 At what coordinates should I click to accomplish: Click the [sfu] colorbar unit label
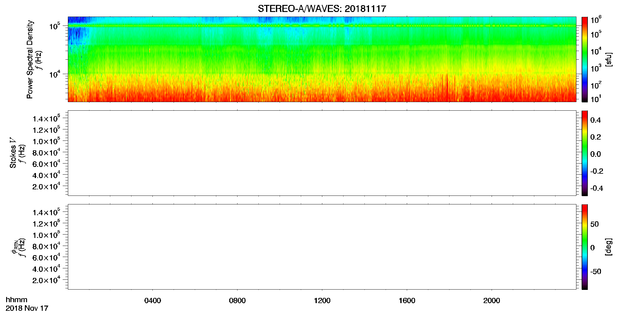[609, 59]
